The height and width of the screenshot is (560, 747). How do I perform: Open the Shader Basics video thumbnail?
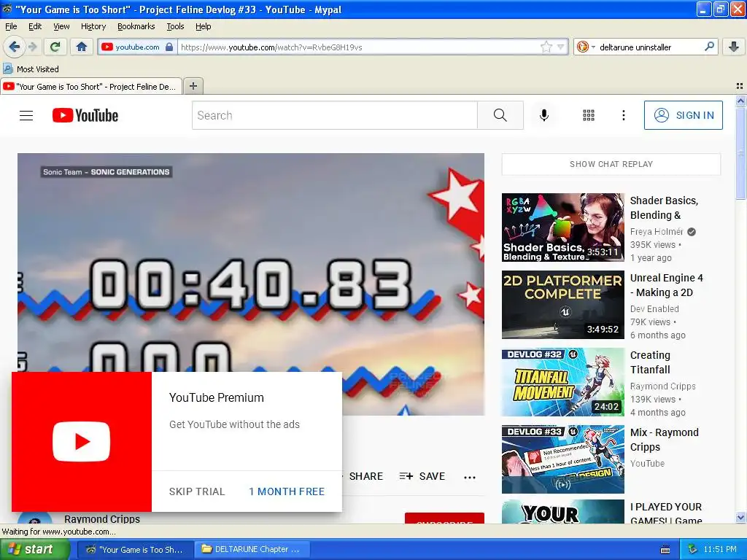(x=562, y=227)
